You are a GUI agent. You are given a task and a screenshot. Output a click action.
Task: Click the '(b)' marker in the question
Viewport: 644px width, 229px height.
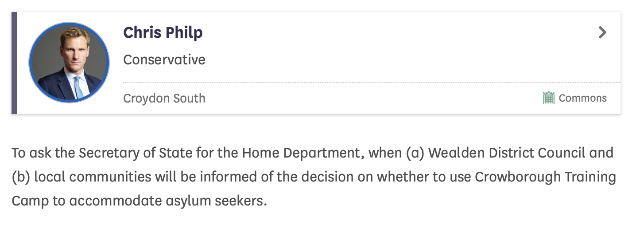[20, 177]
